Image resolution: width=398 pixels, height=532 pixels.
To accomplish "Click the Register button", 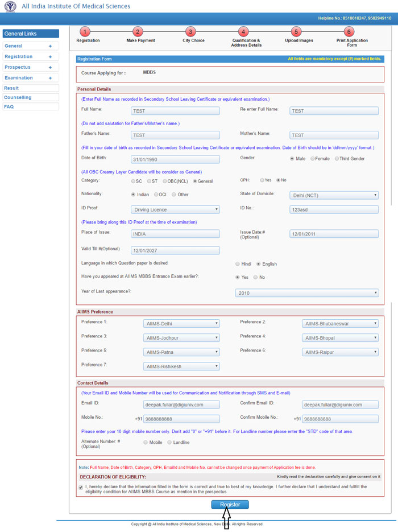I will click(x=230, y=505).
